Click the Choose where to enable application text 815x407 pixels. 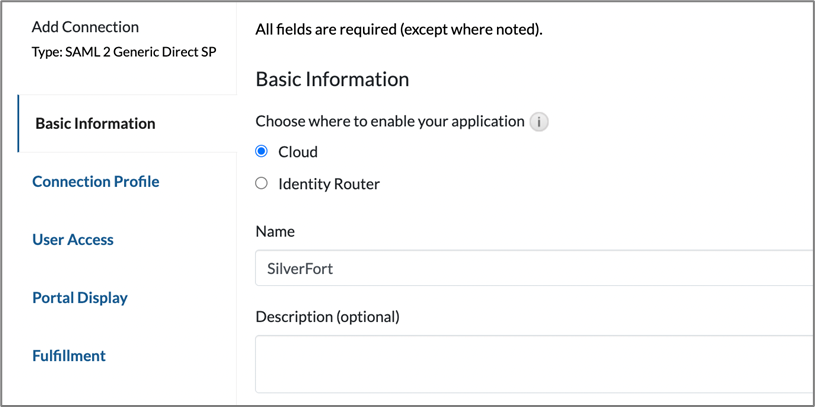(x=390, y=121)
